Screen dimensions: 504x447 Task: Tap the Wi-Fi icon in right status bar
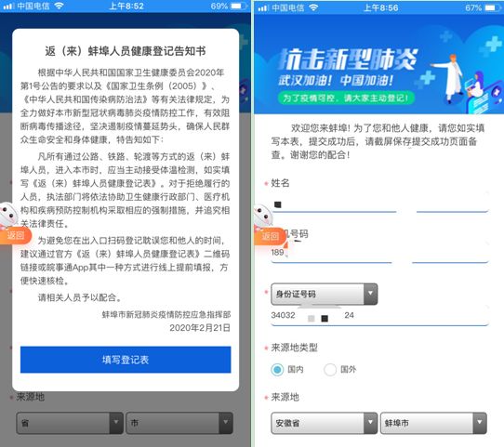pos(313,7)
